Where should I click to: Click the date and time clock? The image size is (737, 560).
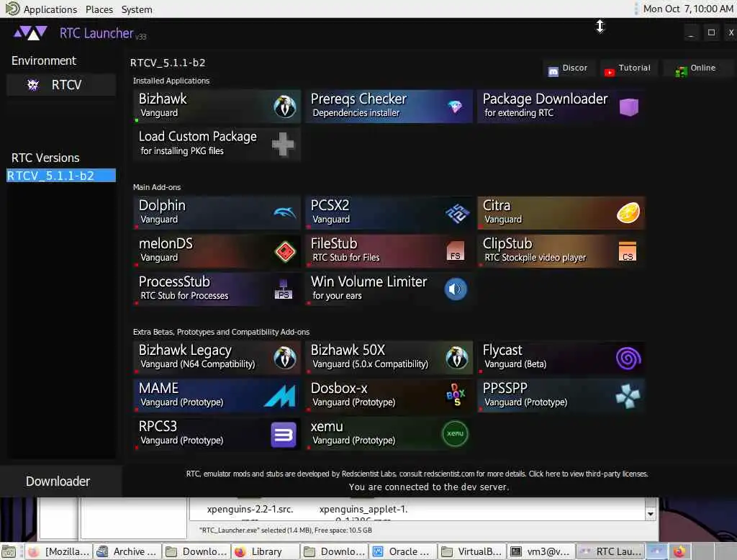click(x=687, y=9)
